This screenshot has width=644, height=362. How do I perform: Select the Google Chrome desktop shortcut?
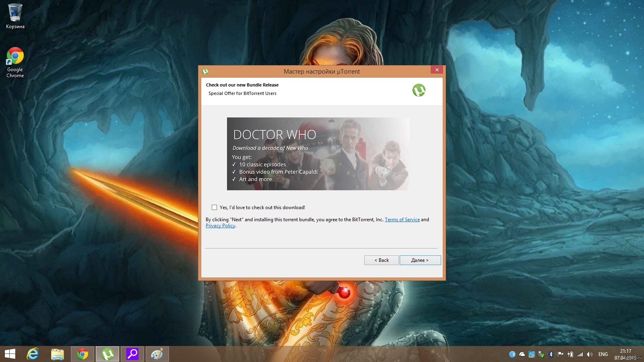tap(15, 62)
